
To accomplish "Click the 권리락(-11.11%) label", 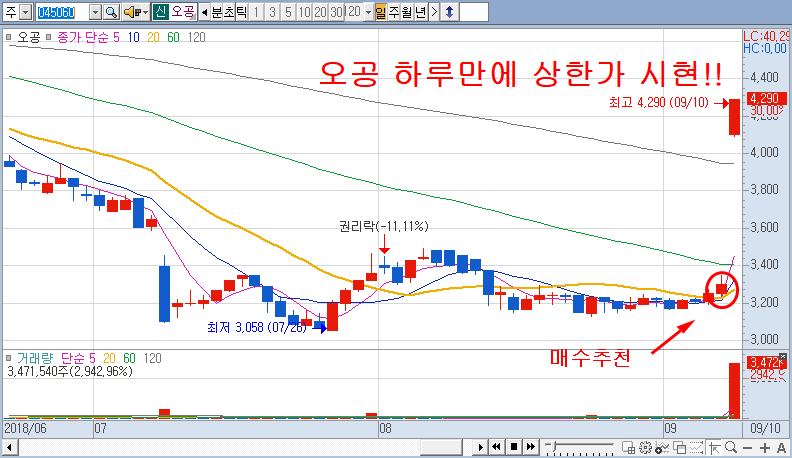I will (x=384, y=226).
